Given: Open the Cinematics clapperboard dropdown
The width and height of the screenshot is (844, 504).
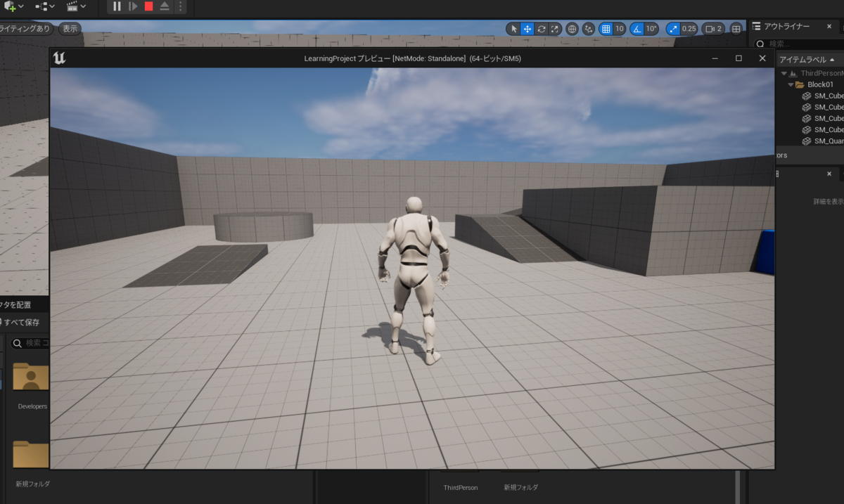Looking at the screenshot, I should point(76,6).
